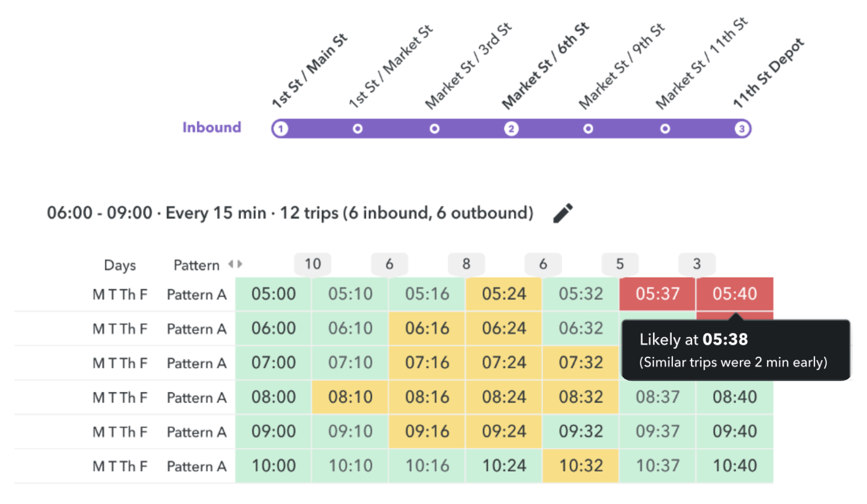This screenshot has width=867, height=504.
Task: Click the stop dot for Market St / 3rd St
Action: click(435, 128)
